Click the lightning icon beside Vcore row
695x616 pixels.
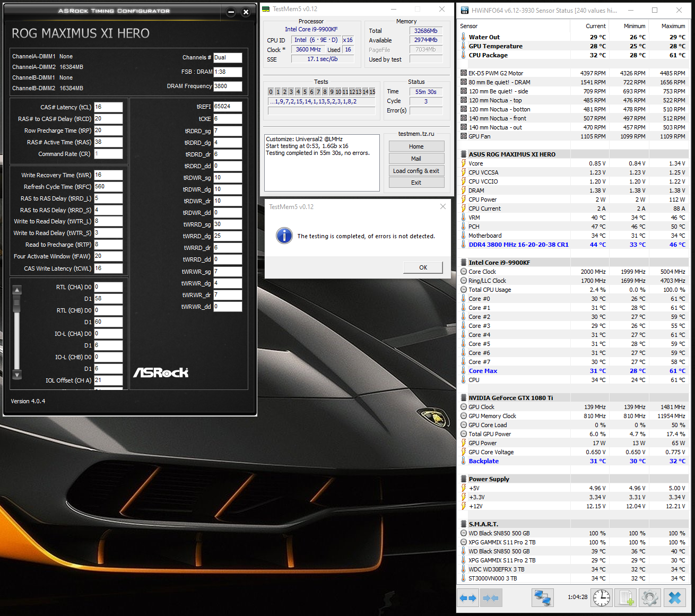click(464, 163)
